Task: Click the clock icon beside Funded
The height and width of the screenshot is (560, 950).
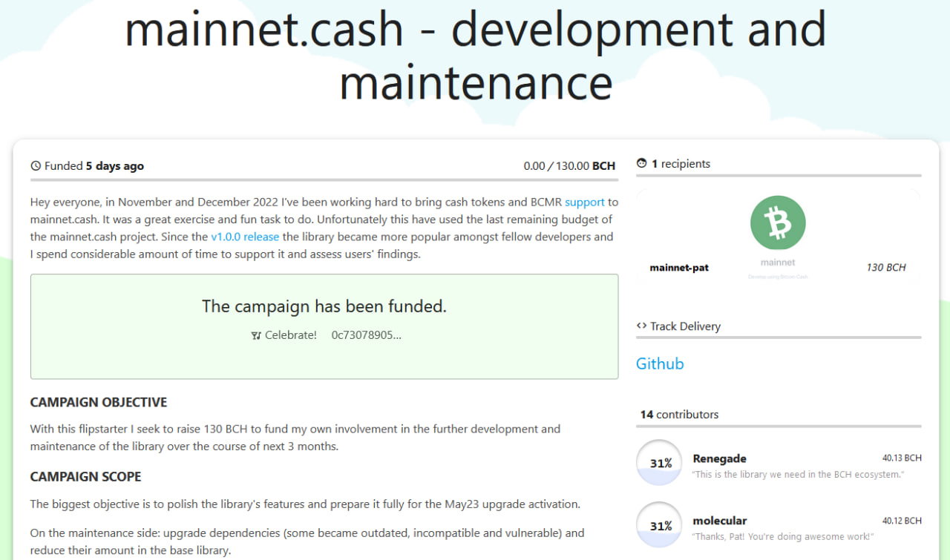Action: 36,166
